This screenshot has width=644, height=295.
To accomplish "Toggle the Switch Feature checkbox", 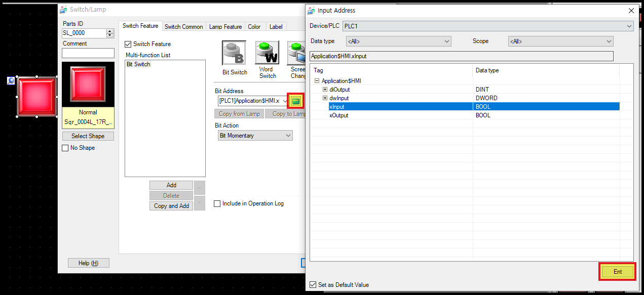I will (128, 44).
